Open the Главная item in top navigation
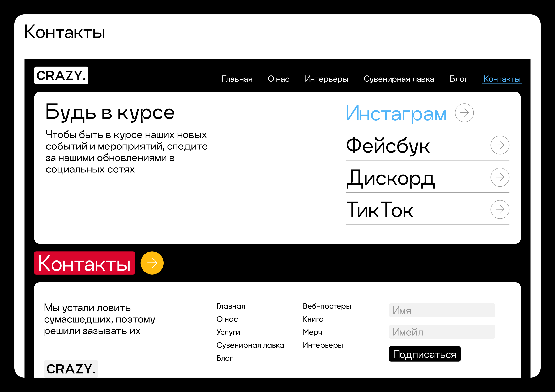This screenshot has height=392, width=555. pyautogui.click(x=237, y=79)
